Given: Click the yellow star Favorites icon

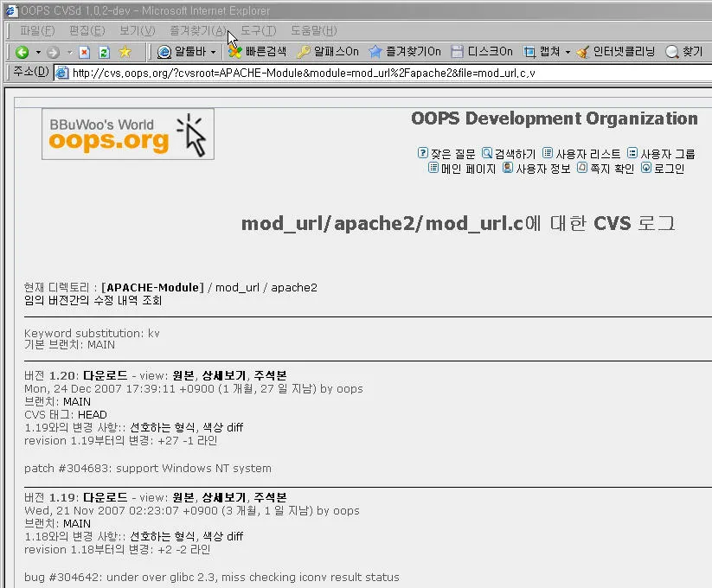Looking at the screenshot, I should pos(125,52).
